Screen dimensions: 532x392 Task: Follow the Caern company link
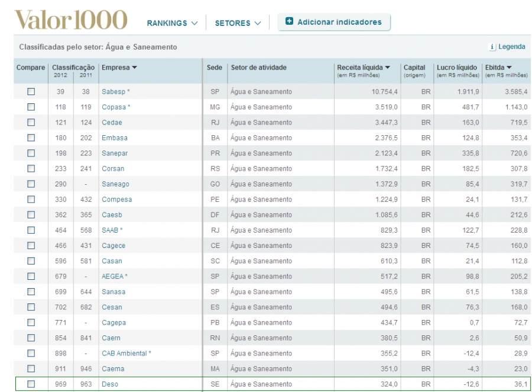click(111, 338)
